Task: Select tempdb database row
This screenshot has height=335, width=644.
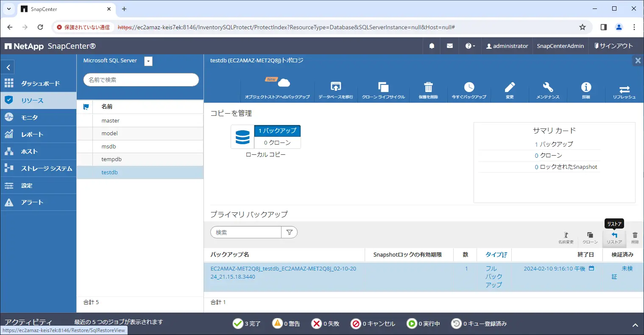Action: [x=140, y=159]
